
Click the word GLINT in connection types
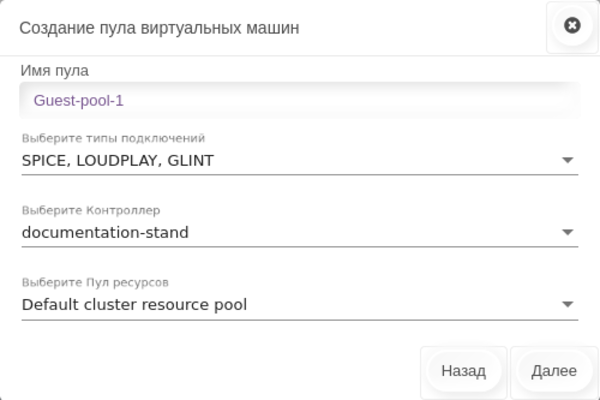point(190,160)
